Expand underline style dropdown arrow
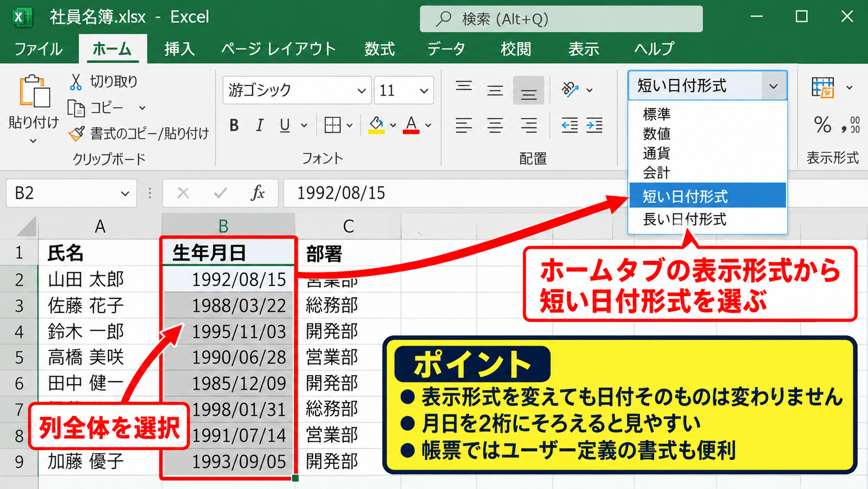The width and height of the screenshot is (868, 489). [x=304, y=125]
